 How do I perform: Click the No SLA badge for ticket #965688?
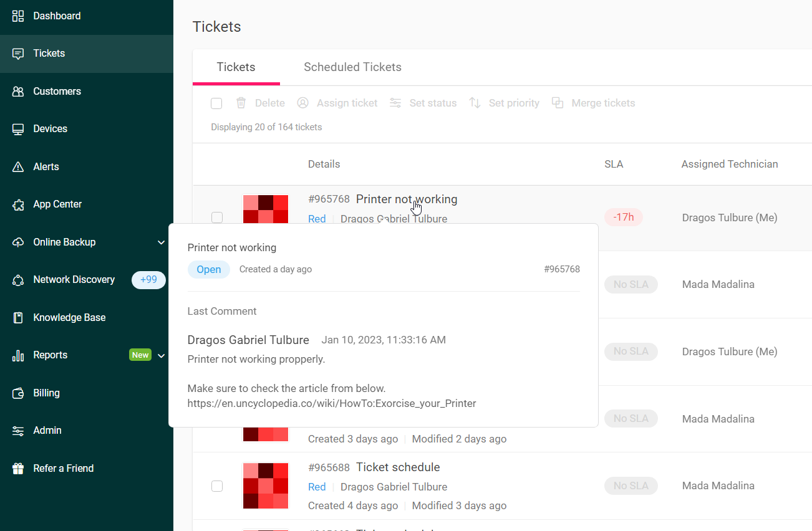631,486
